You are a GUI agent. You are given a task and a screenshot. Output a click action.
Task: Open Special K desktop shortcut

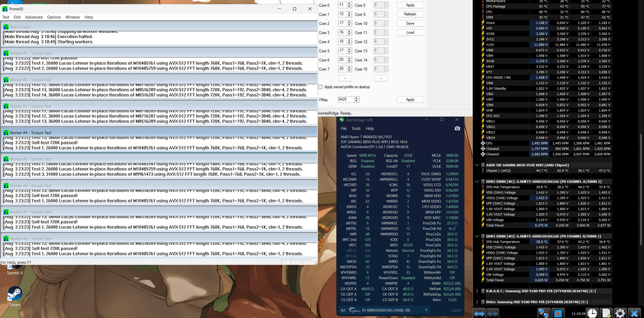coord(15,270)
